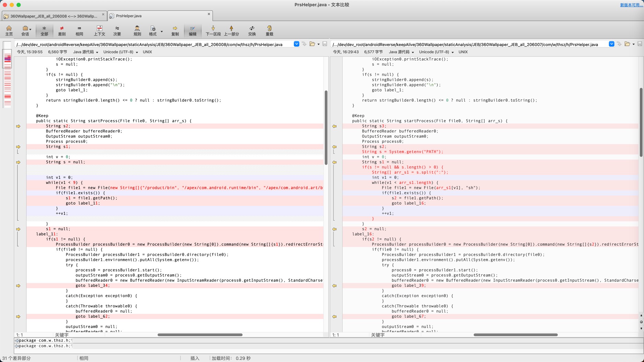The height and width of the screenshot is (362, 644).
Task: Click right pane horizontal scrollbar
Action: pyautogui.click(x=516, y=335)
